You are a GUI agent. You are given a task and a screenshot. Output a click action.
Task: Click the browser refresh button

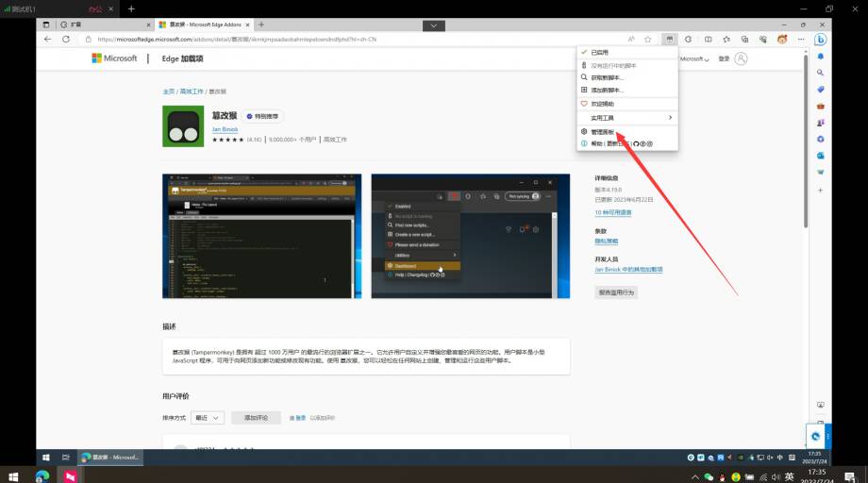tap(66, 40)
